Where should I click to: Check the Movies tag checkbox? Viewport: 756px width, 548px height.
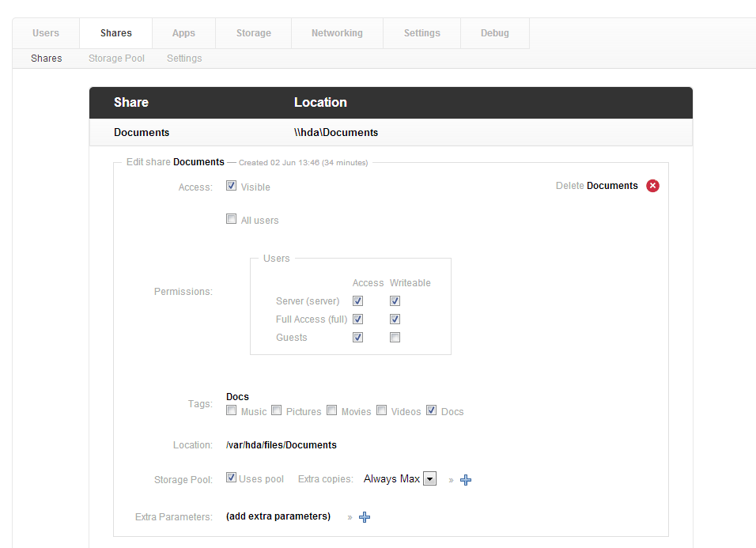click(331, 410)
